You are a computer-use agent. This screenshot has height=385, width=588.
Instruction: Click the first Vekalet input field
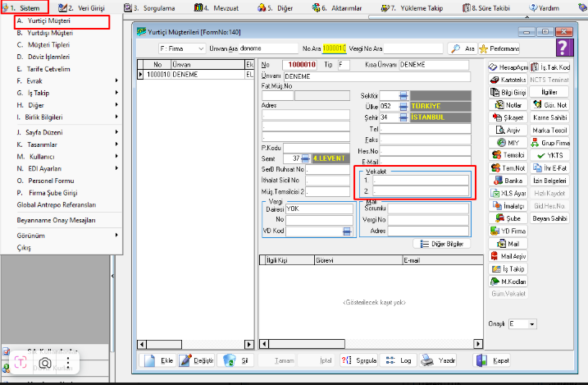(422, 179)
